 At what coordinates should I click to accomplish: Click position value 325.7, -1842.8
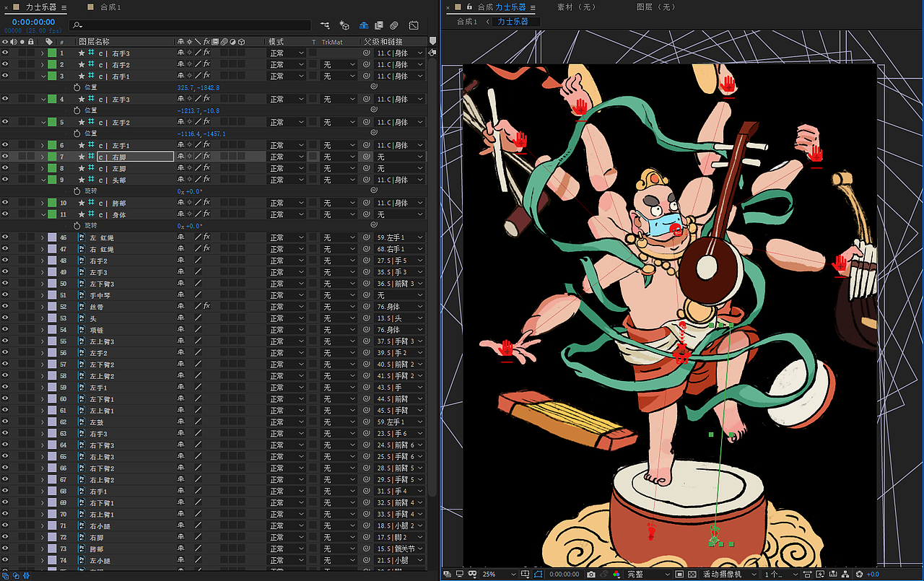(199, 87)
